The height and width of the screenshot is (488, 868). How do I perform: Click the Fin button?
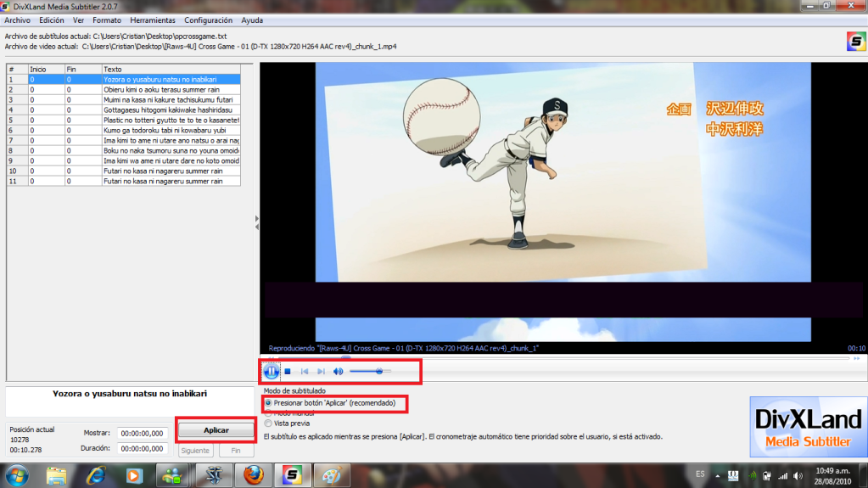pyautogui.click(x=236, y=451)
